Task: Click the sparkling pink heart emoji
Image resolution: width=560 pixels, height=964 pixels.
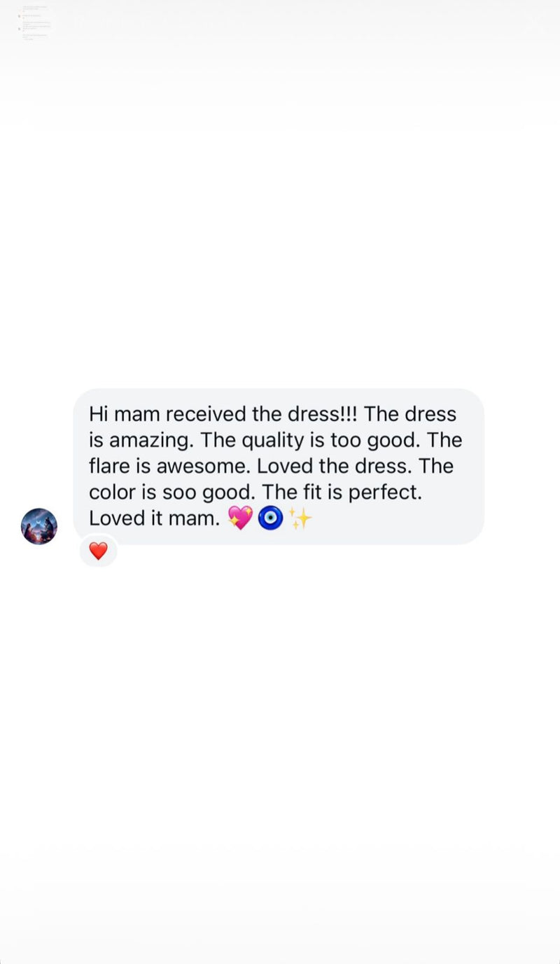Action: point(240,518)
